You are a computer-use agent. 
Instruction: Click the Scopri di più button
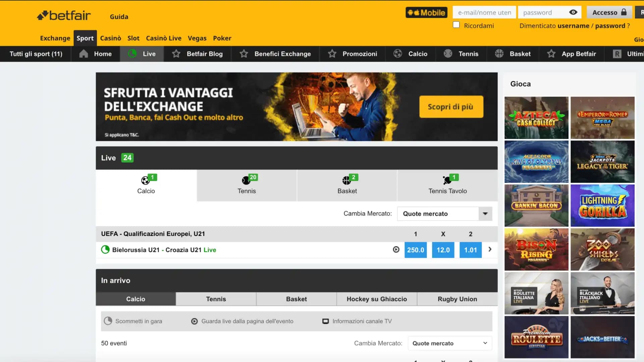pos(451,107)
